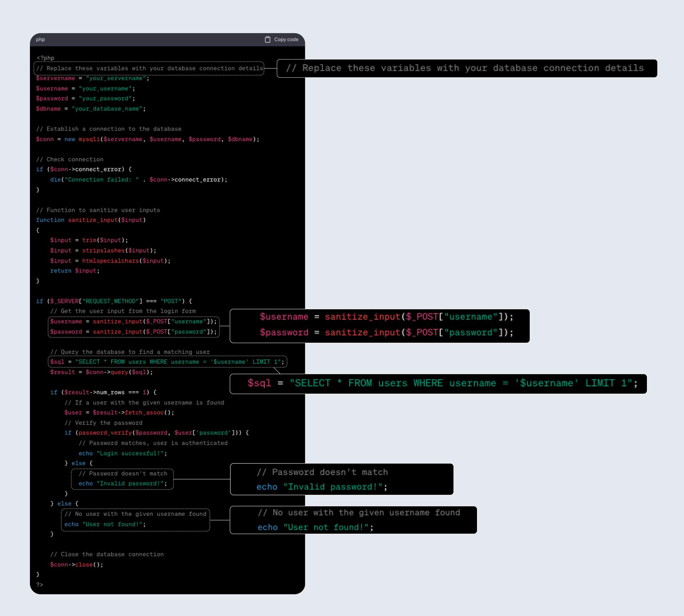Click the clipboard copy icon
The width and height of the screenshot is (684, 616).
tap(268, 40)
